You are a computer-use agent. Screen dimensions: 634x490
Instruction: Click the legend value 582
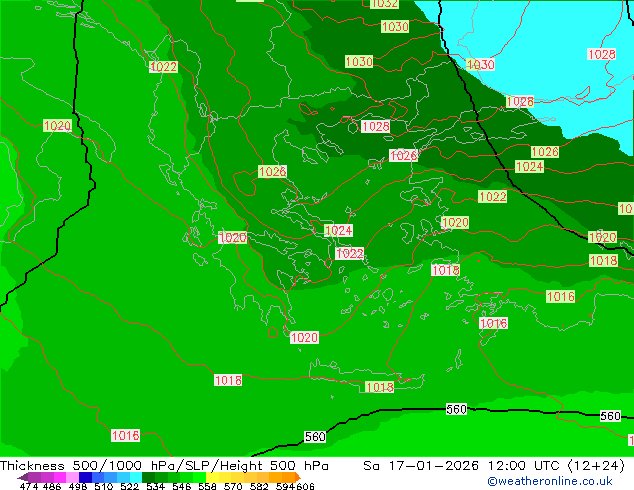[259, 486]
